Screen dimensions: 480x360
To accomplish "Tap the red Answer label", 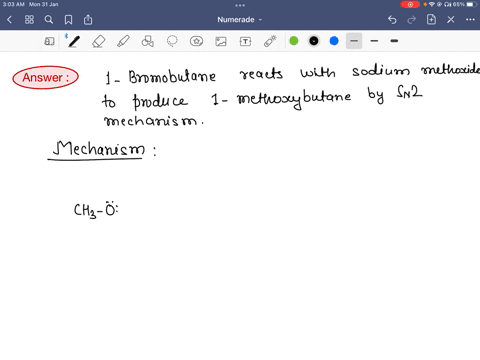I will coord(45,77).
